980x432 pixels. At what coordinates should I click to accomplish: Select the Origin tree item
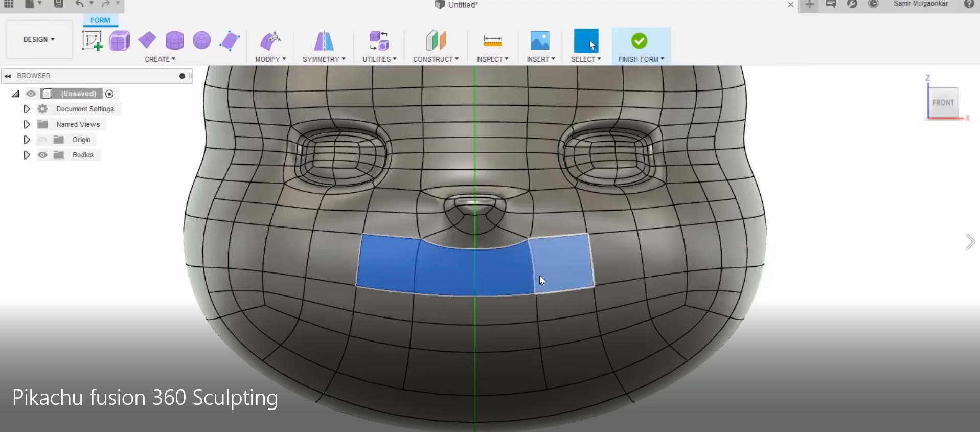pos(81,140)
